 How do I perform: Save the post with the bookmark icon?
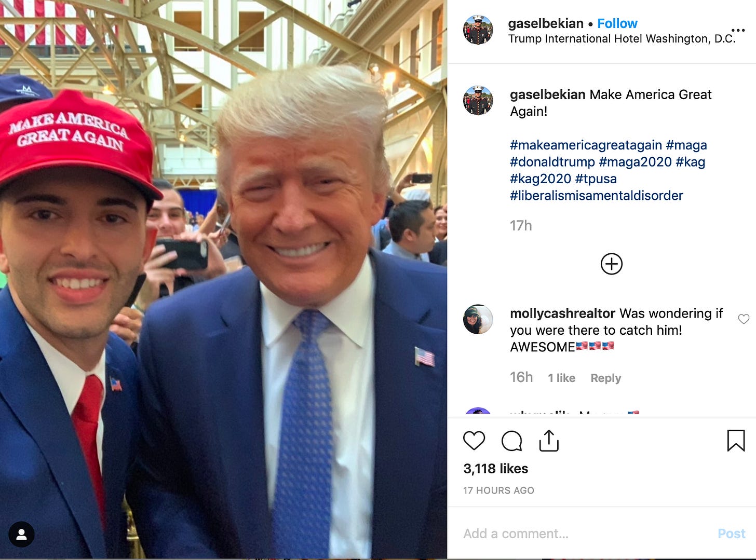[x=736, y=441]
